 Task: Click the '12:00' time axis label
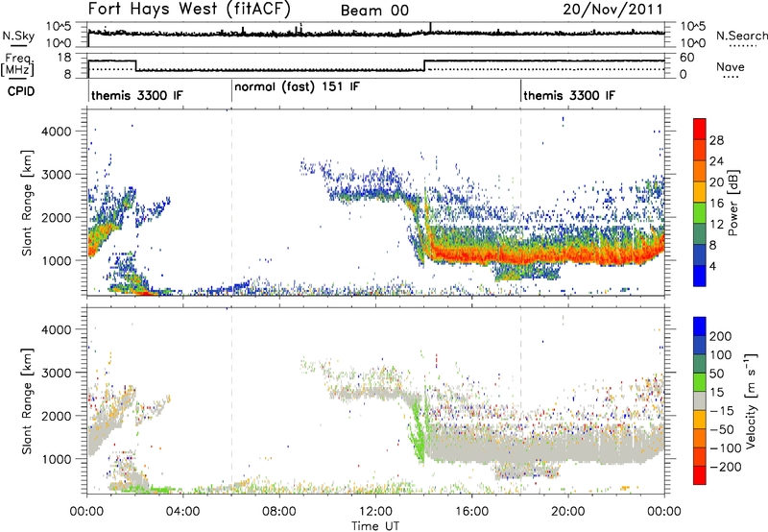click(375, 512)
